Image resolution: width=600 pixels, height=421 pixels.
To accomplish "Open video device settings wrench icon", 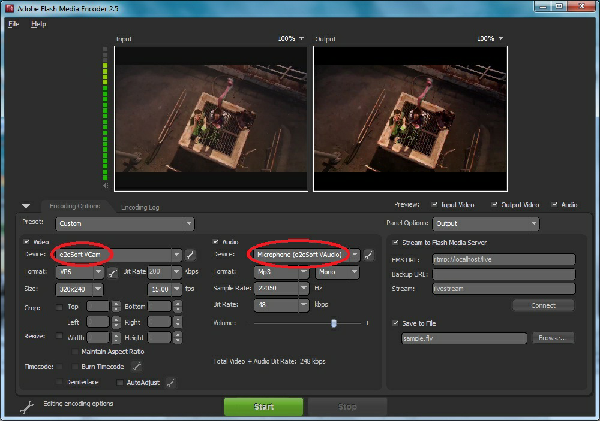I will click(x=191, y=255).
